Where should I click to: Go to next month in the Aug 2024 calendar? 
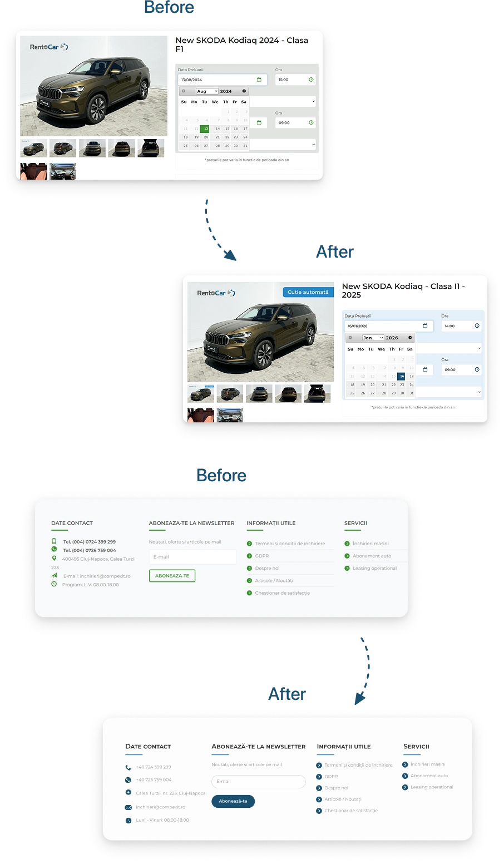coord(244,91)
